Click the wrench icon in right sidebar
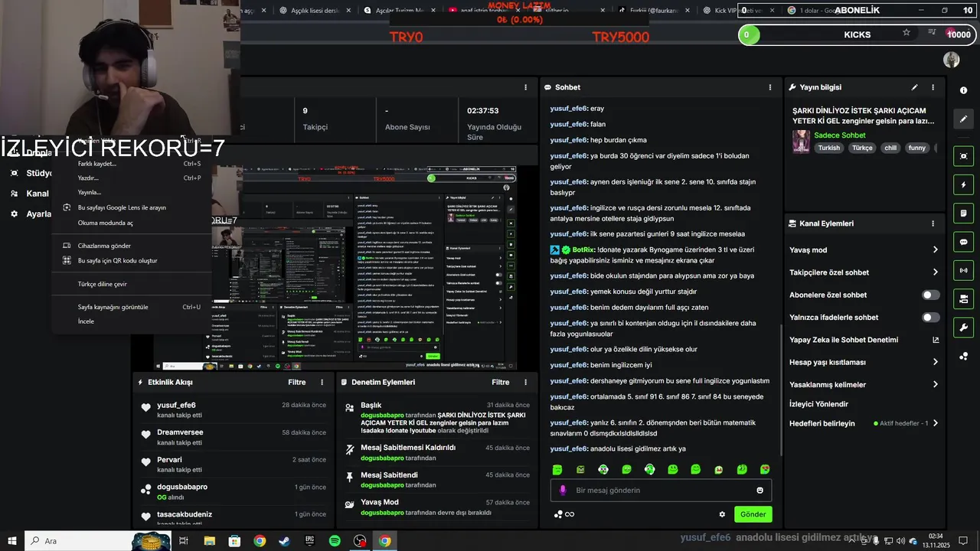This screenshot has height=551, width=980. [x=963, y=328]
